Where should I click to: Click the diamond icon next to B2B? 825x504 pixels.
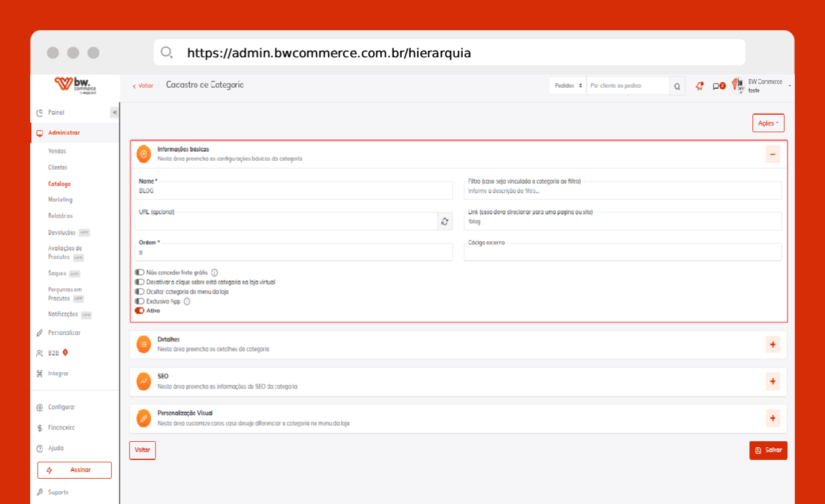pos(65,353)
